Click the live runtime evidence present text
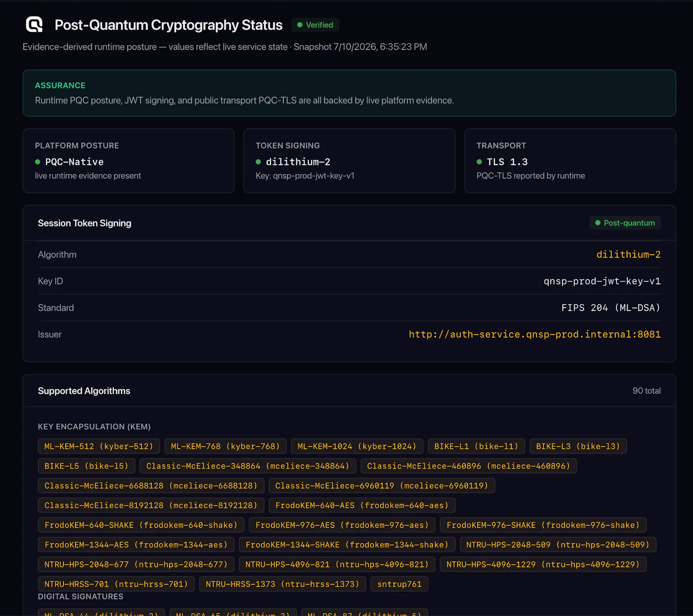Screen dimensions: 693x616 [x=88, y=176]
